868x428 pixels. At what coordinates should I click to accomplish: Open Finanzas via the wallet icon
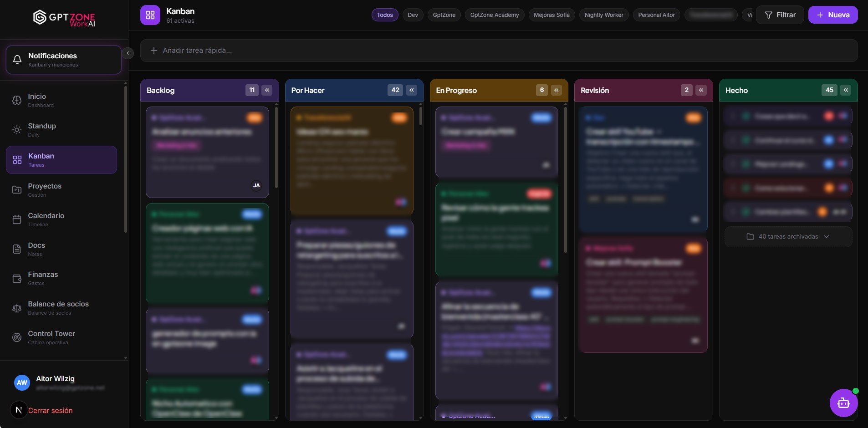tap(17, 278)
